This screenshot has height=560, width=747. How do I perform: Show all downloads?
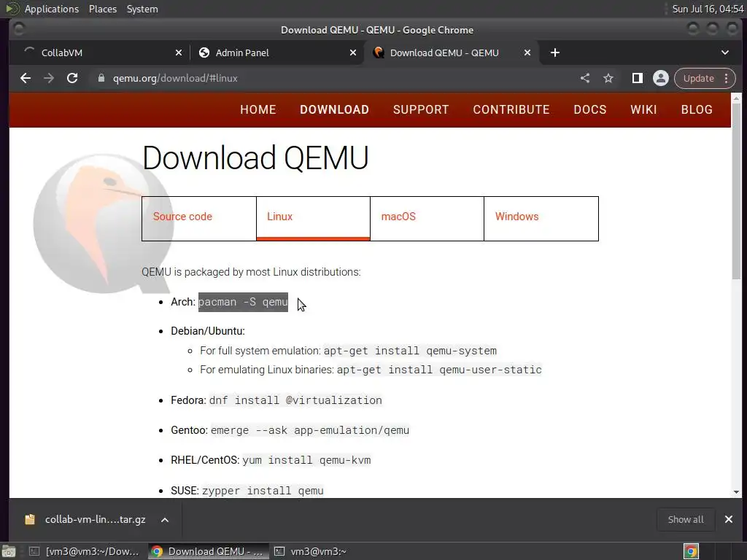(x=686, y=519)
